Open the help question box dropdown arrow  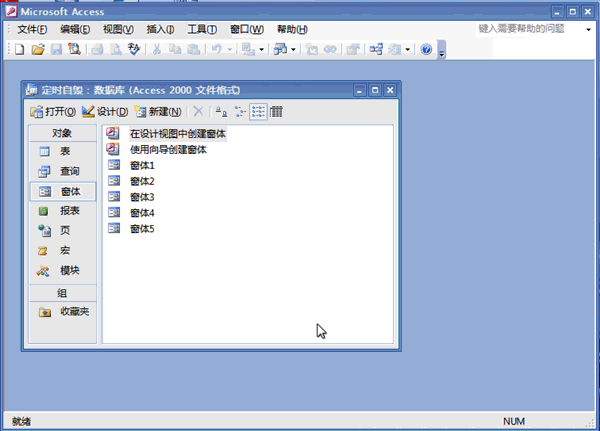click(588, 29)
